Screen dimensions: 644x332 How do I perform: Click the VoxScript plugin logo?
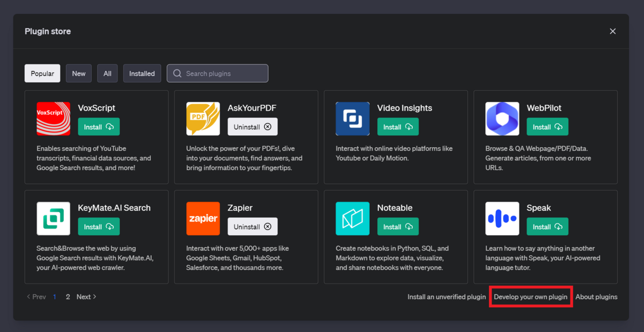[x=53, y=119]
